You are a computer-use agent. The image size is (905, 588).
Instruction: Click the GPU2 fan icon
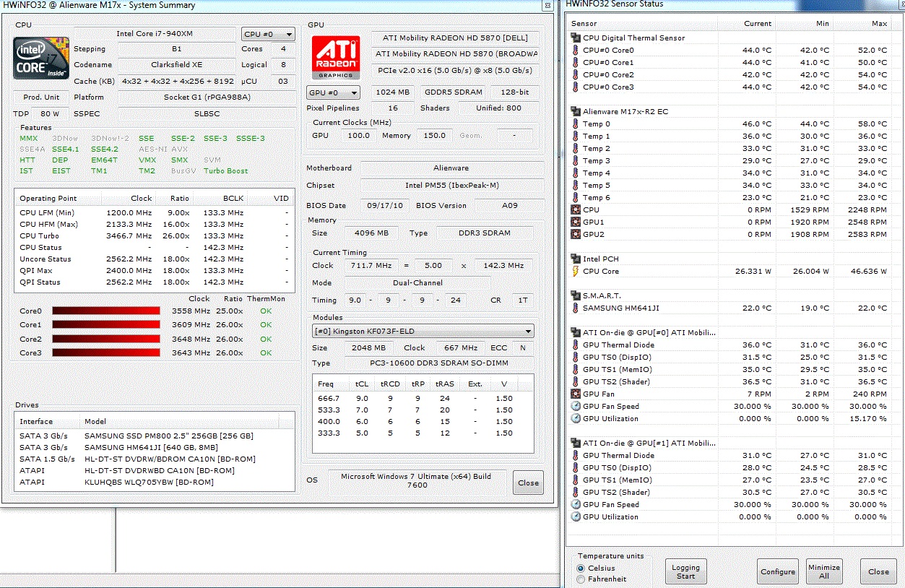click(575, 234)
